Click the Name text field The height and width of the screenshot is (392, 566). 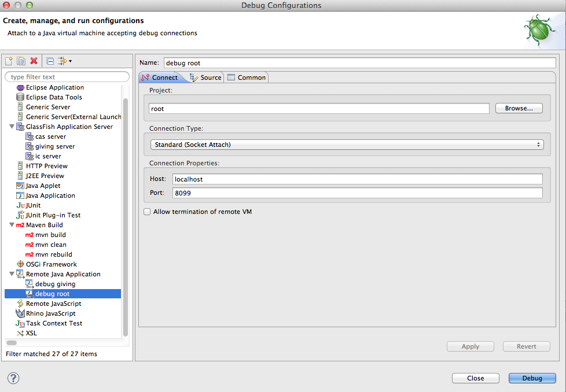[x=359, y=63]
